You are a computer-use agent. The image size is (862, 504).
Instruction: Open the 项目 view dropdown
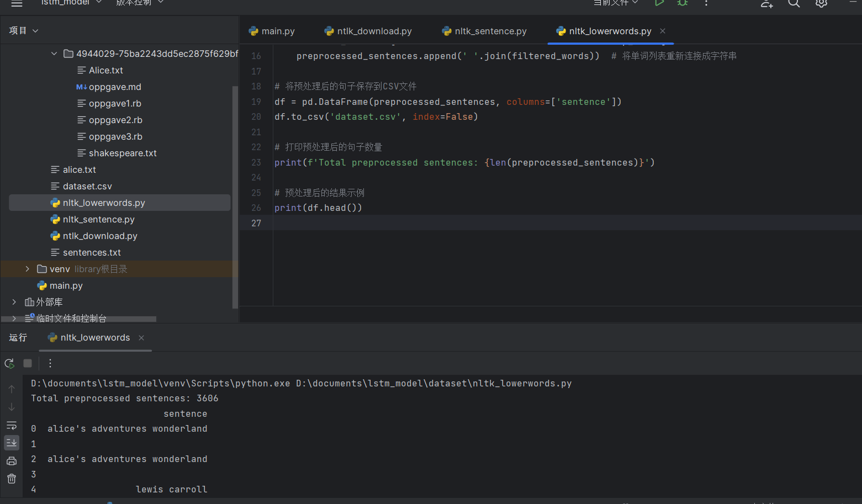tap(23, 31)
